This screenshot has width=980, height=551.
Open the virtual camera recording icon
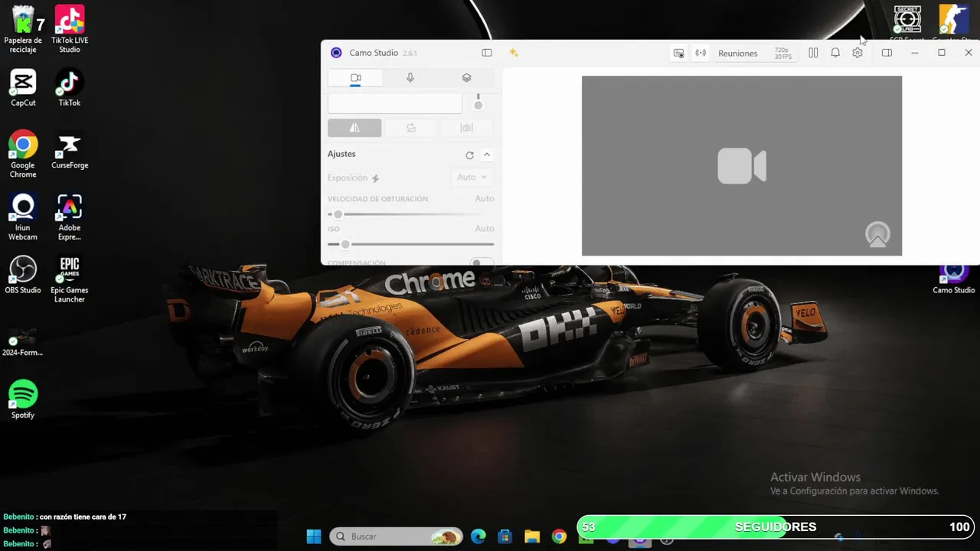678,54
